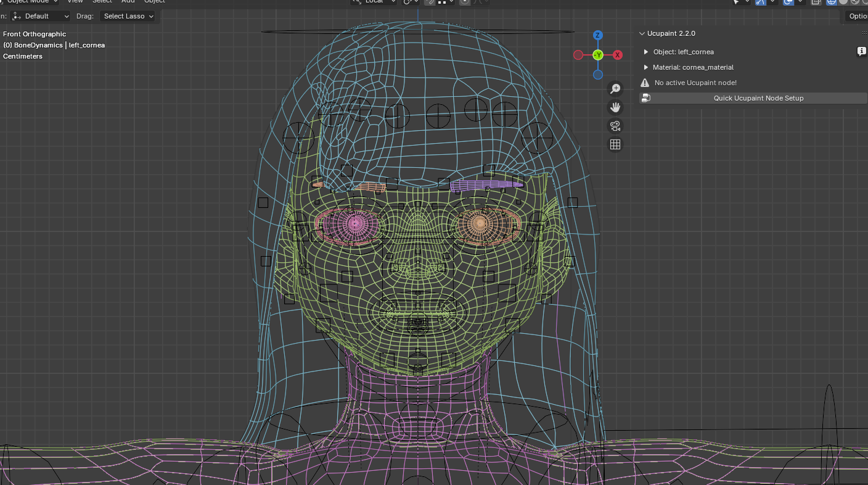Click the zoom magnifier navigation icon
The width and height of the screenshot is (868, 485).
[x=615, y=88]
